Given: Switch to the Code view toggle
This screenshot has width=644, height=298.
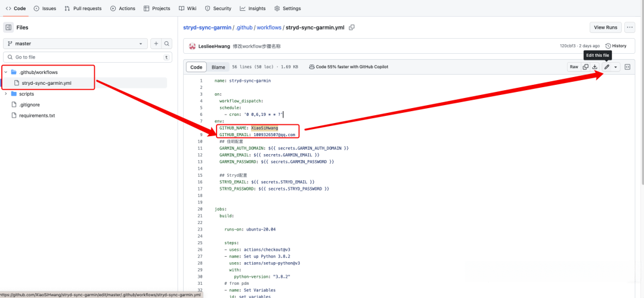Looking at the screenshot, I should tap(196, 67).
